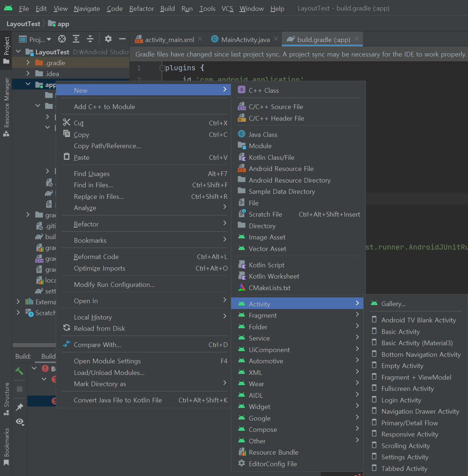Choose Empty Activity
This screenshot has height=476, width=468.
416,366
